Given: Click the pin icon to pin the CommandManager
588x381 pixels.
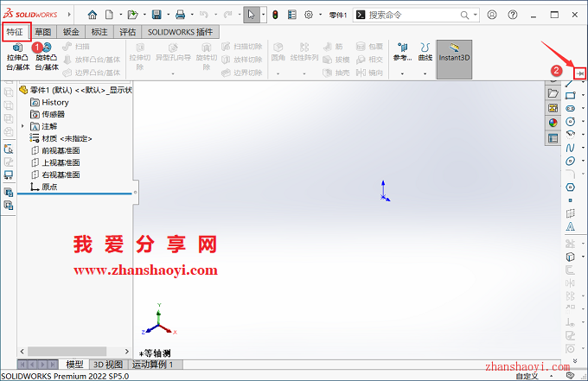Looking at the screenshot, I should tap(580, 73).
